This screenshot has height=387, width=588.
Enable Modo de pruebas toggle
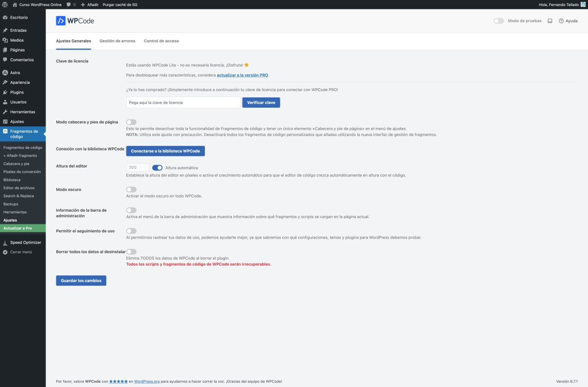[x=499, y=21]
